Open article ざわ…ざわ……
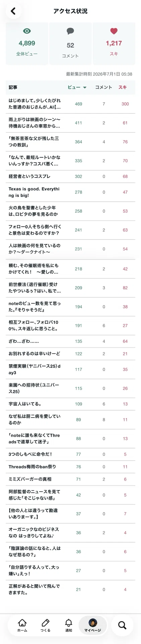This screenshot has height=644, width=141. point(70,341)
